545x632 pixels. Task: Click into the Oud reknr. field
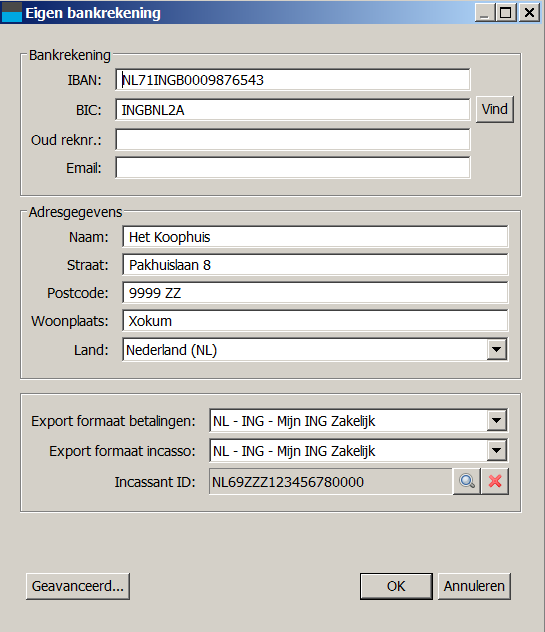(x=293, y=139)
